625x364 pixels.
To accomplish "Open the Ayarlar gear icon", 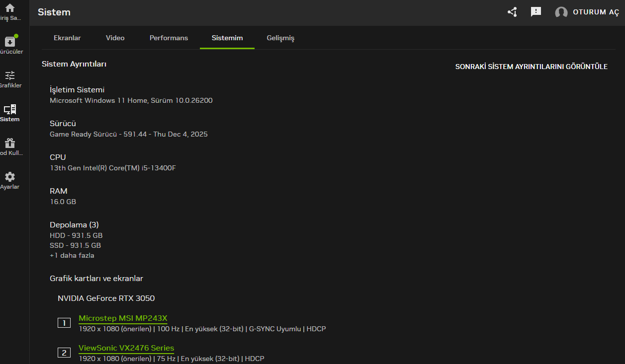I will tap(10, 177).
